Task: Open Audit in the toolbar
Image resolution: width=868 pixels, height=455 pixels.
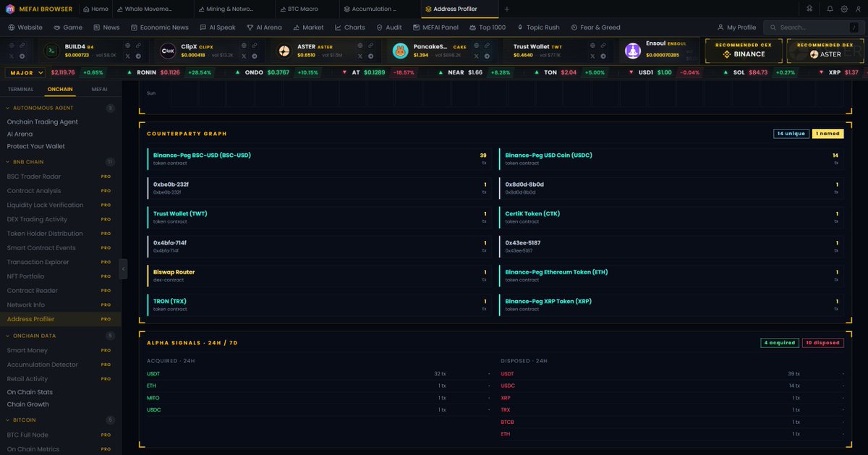Action: [x=389, y=27]
